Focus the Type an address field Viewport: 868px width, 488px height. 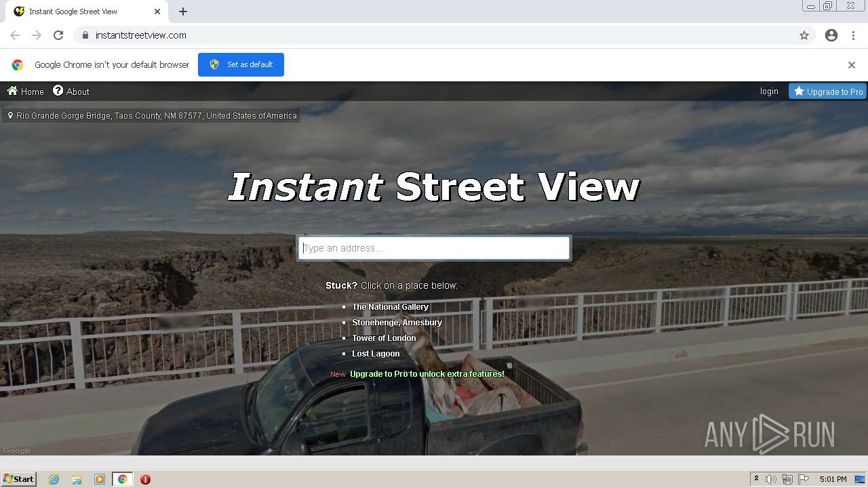coord(434,248)
